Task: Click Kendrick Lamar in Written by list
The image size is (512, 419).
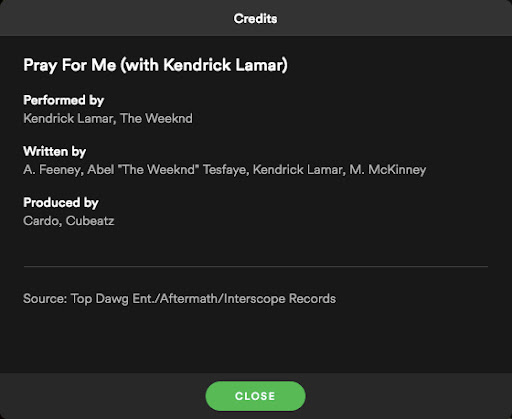Action: [x=299, y=170]
